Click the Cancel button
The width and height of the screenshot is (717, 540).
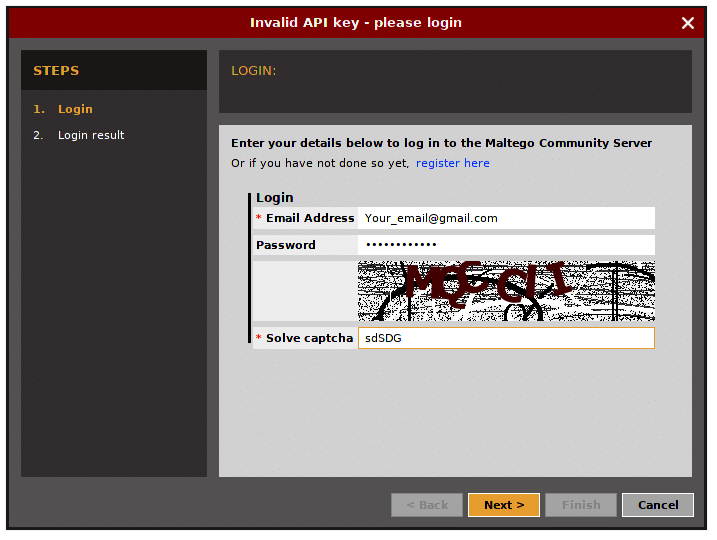tap(658, 505)
